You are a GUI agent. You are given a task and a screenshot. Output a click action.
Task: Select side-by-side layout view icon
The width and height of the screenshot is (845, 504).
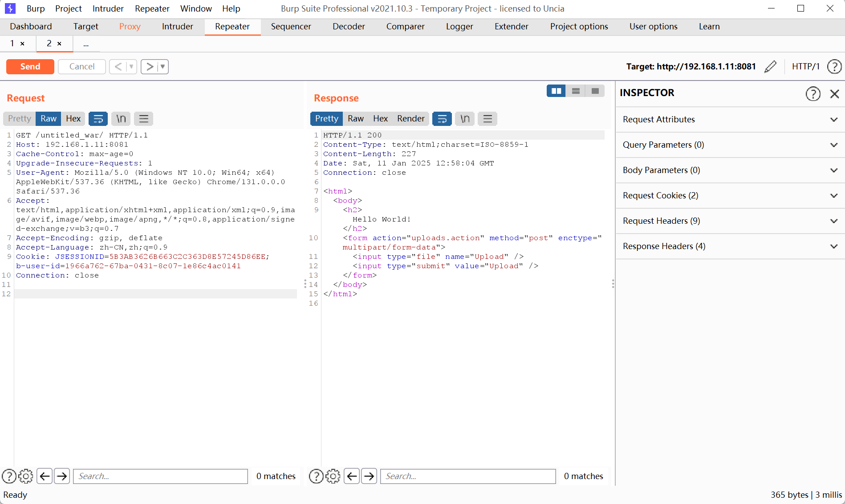click(556, 91)
